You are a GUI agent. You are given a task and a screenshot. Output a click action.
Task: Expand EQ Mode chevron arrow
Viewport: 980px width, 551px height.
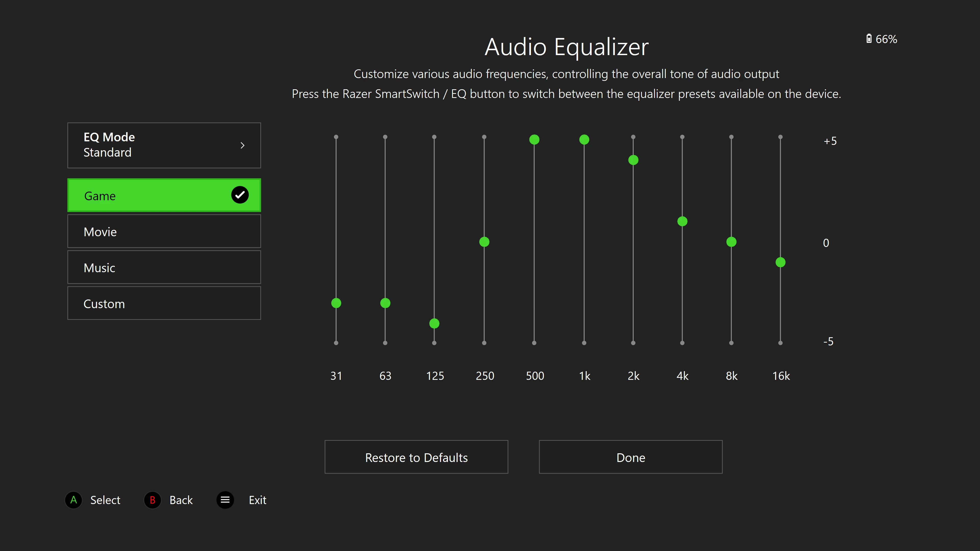[243, 145]
